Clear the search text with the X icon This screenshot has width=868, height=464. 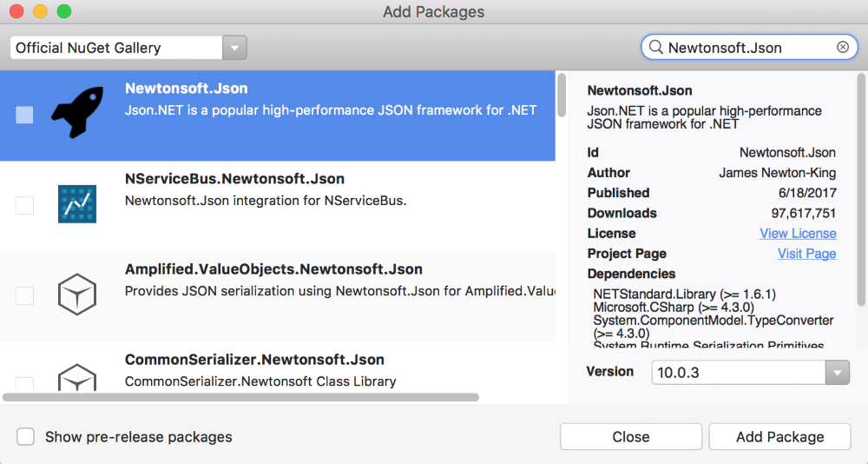click(843, 47)
